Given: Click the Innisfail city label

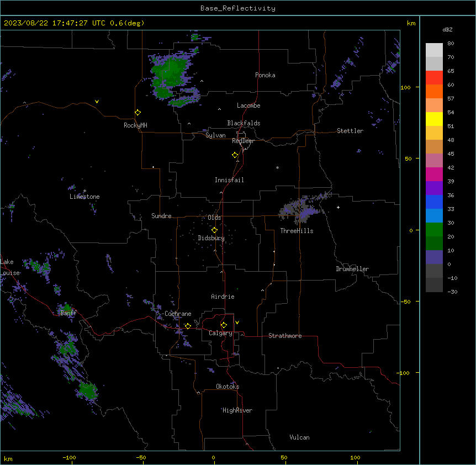Looking at the screenshot, I should click(229, 180).
